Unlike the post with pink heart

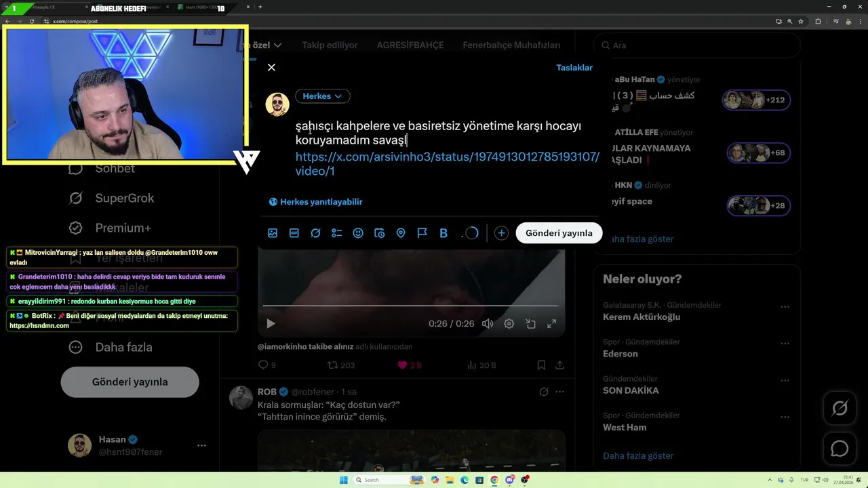click(x=410, y=365)
